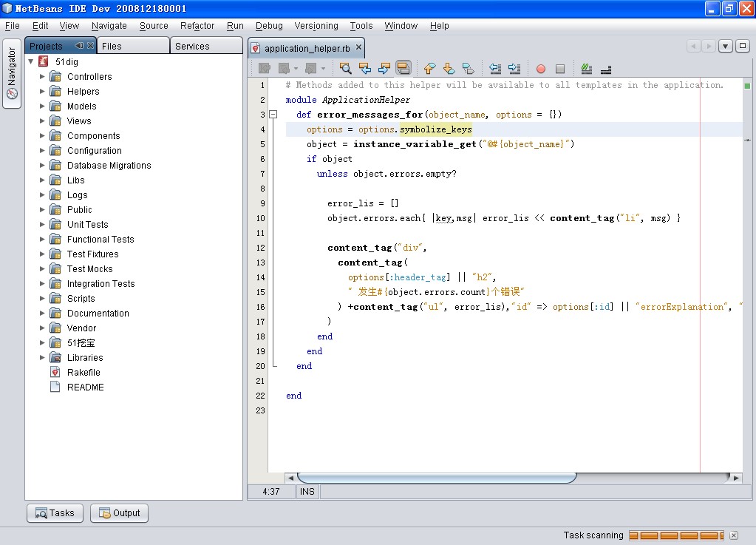The image size is (756, 545).
Task: Click the Uncomment lines icon
Action: (x=605, y=68)
